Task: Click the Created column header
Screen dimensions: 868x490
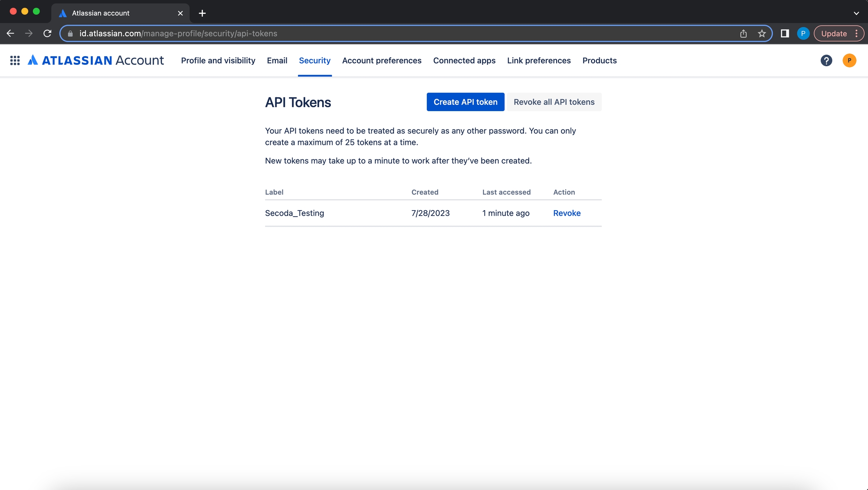Action: [x=425, y=192]
